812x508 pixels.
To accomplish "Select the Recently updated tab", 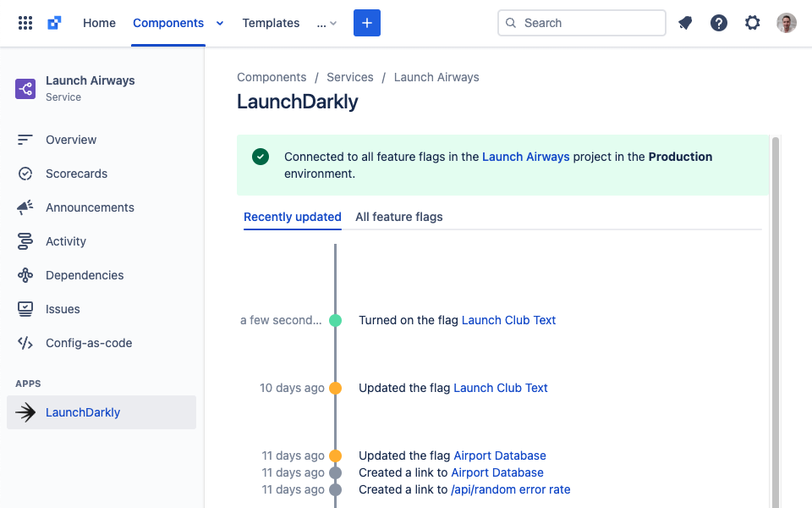I will [293, 217].
